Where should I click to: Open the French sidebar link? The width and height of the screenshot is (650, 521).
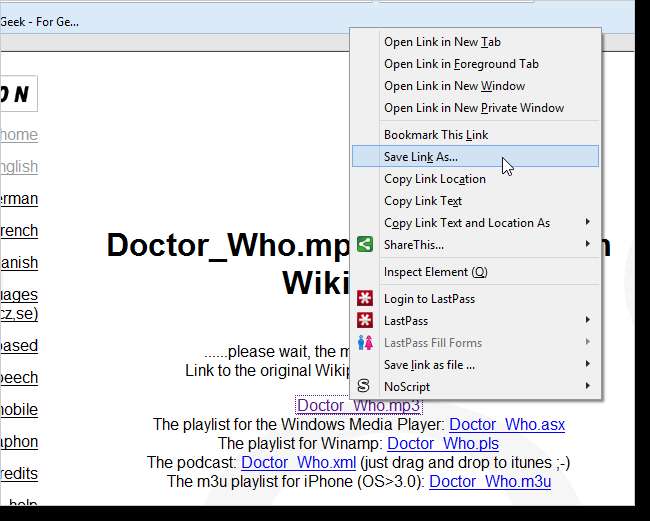tap(19, 230)
